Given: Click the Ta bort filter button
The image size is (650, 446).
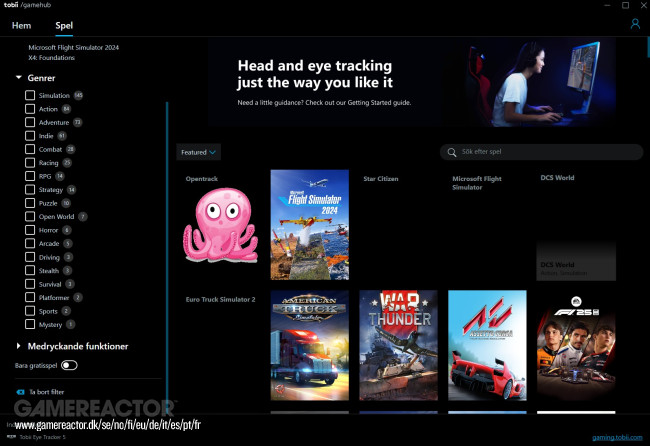Looking at the screenshot, I should [x=40, y=392].
